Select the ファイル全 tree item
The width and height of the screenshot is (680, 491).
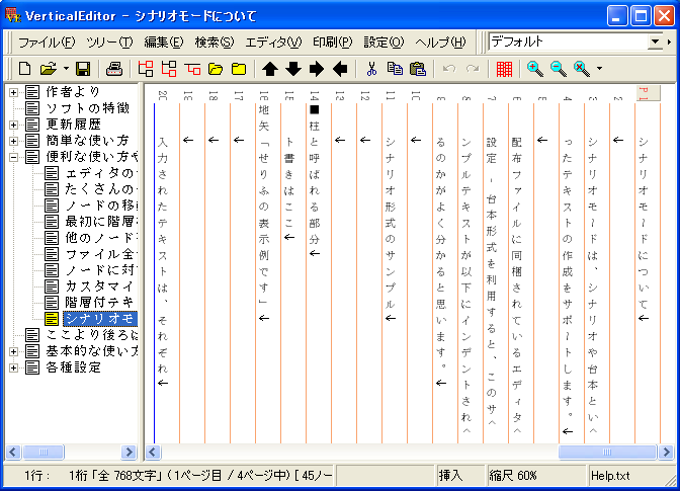click(x=101, y=254)
